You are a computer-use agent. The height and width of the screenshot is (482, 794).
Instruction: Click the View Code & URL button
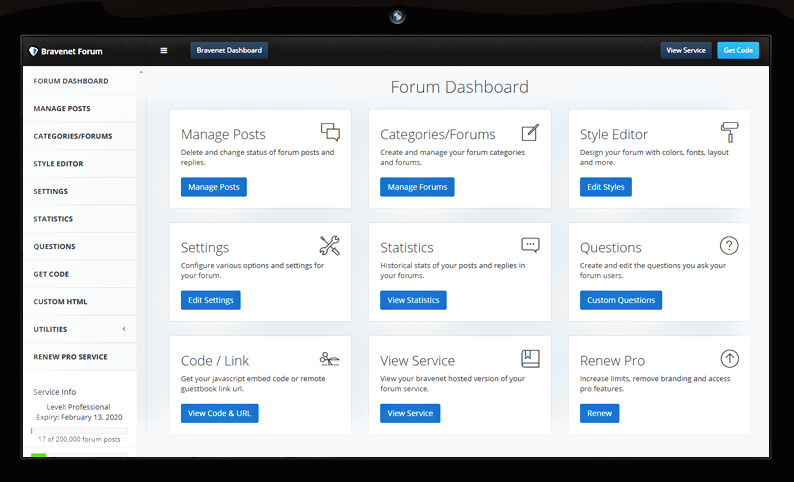coord(219,413)
